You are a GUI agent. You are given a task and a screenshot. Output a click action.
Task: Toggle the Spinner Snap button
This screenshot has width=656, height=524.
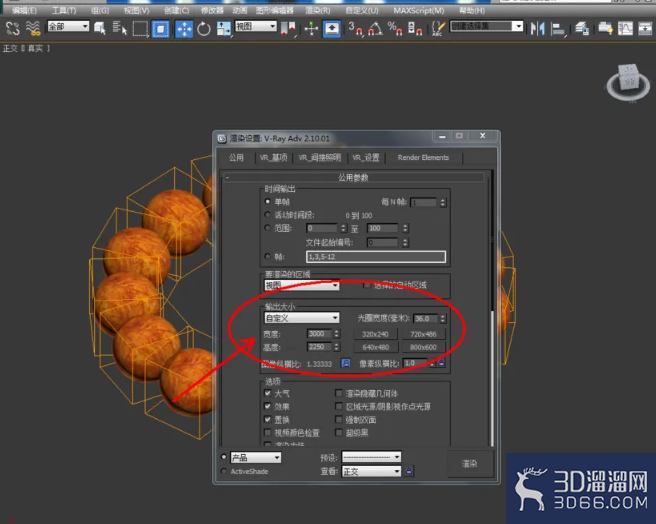(415, 28)
